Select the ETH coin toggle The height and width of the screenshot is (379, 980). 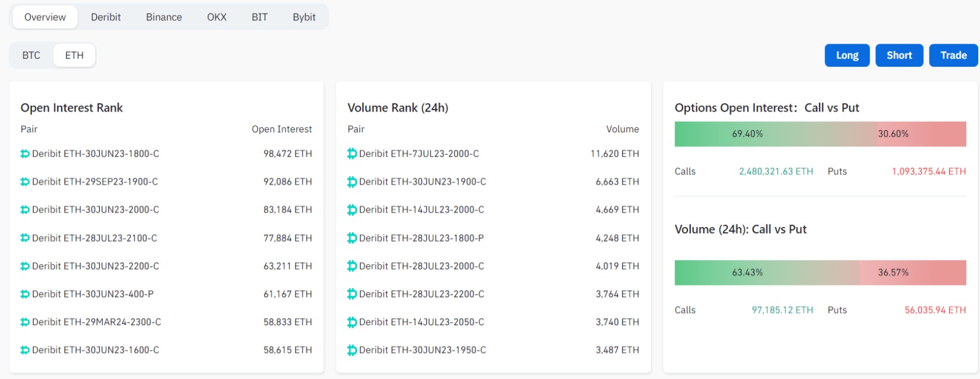click(74, 56)
